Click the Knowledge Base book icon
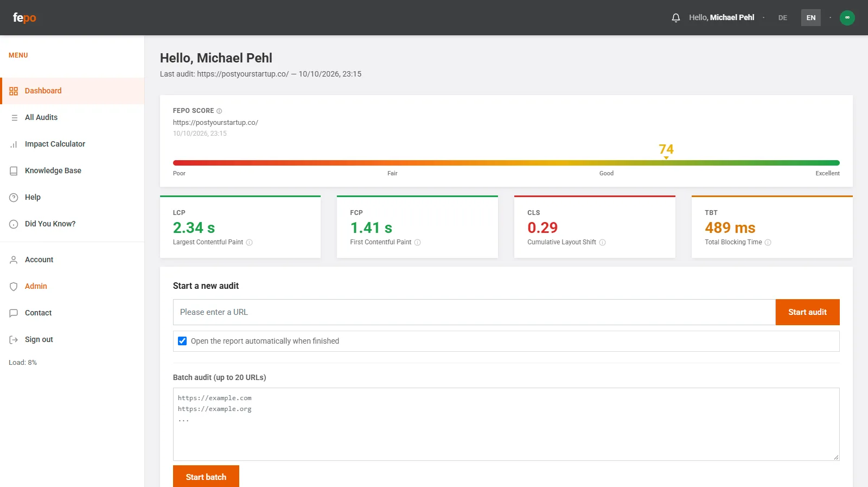Image resolution: width=868 pixels, height=487 pixels. 14,171
